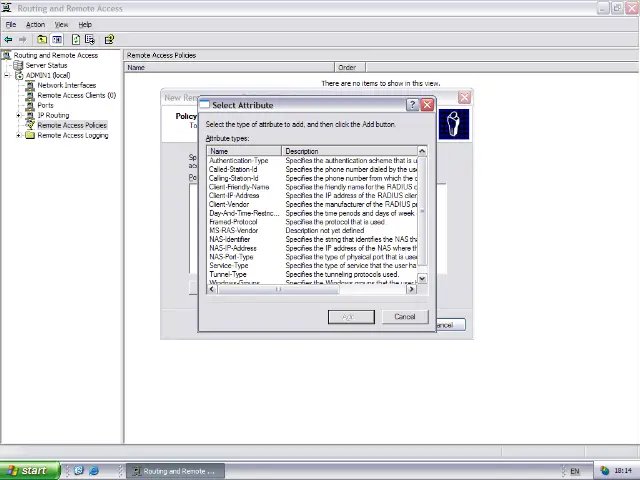Click the Start button
640x480 pixels.
tap(30, 471)
